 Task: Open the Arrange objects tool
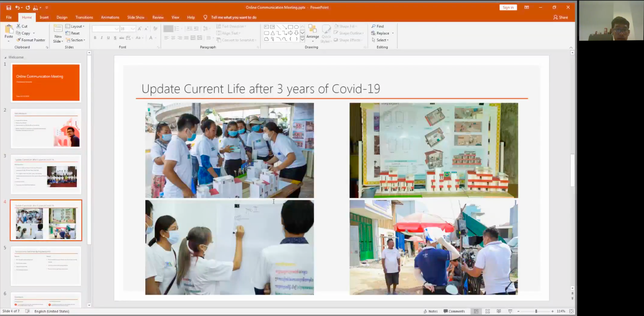[312, 33]
